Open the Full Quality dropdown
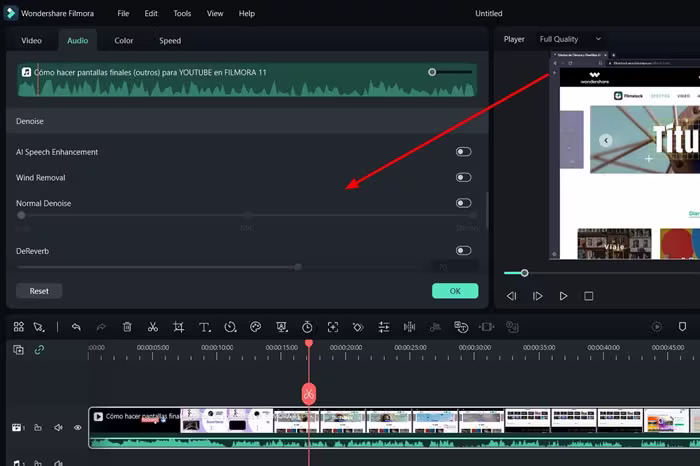The width and height of the screenshot is (700, 466). pos(571,39)
